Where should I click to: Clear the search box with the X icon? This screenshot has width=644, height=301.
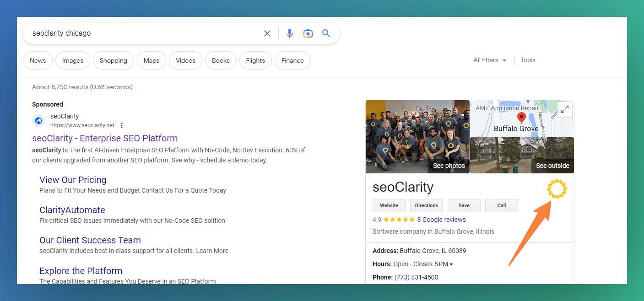(267, 33)
